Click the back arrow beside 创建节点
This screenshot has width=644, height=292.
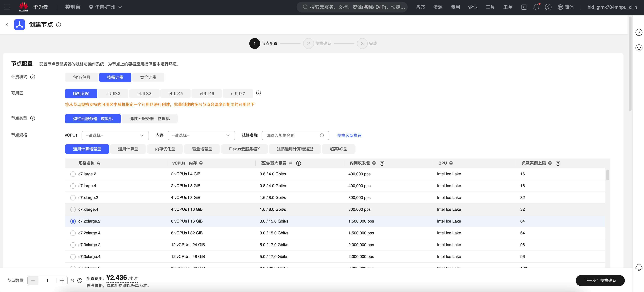(x=7, y=25)
